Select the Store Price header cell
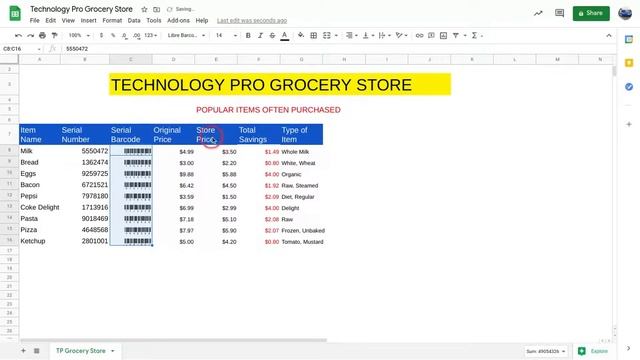This screenshot has height=360, width=640. 216,134
